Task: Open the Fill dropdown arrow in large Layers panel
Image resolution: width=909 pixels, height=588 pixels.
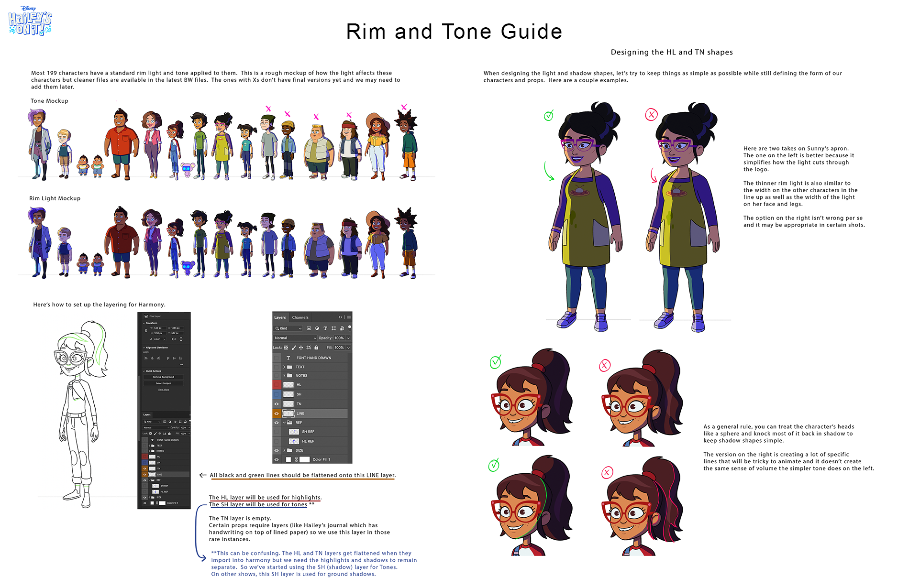Action: point(348,348)
